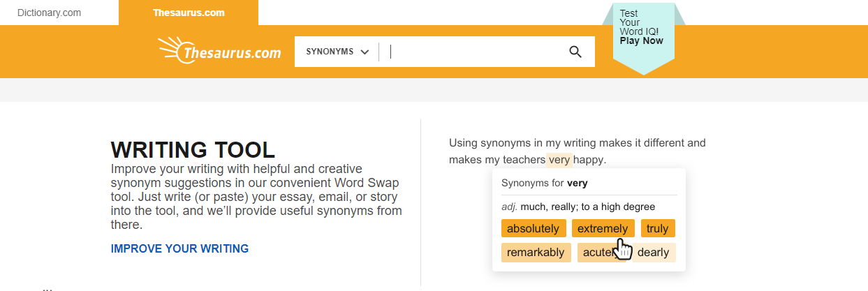Pick the "extremely" synonym suggestion
This screenshot has width=868, height=291.
603,228
